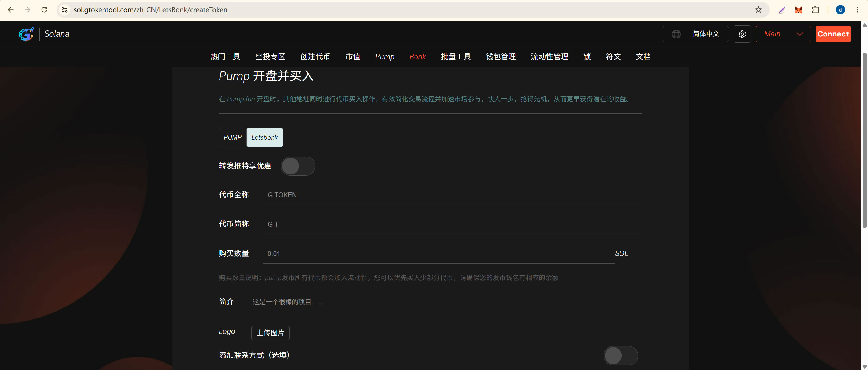Focus the 简介 description field
The image size is (868, 370).
[x=445, y=302]
